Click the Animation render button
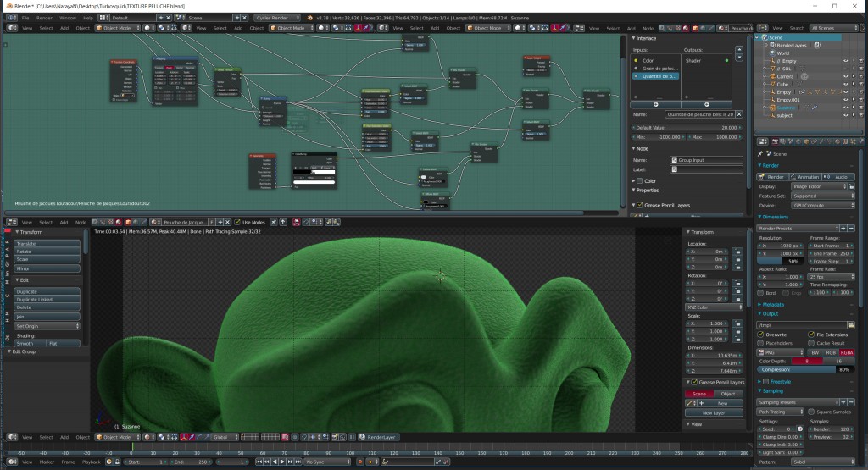The height and width of the screenshot is (470, 868). coord(805,177)
